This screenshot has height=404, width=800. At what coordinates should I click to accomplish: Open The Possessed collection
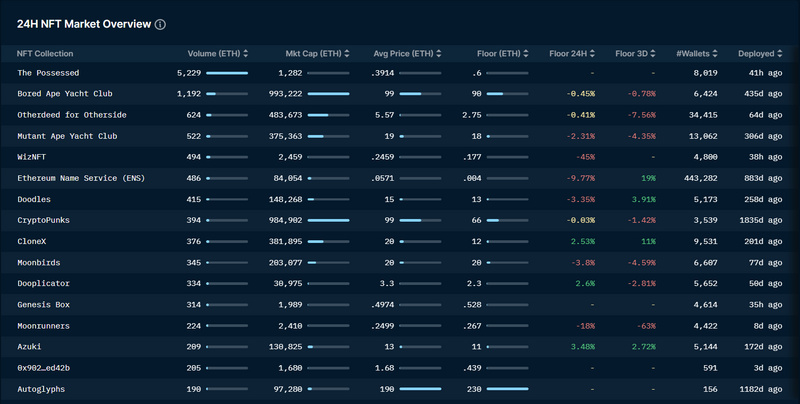[x=48, y=73]
